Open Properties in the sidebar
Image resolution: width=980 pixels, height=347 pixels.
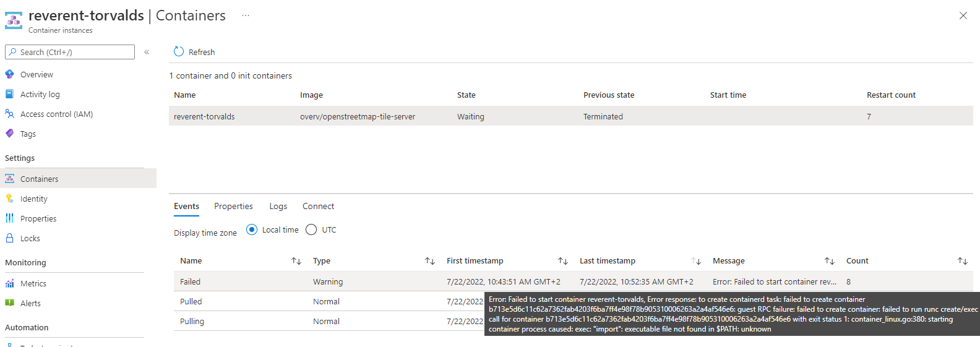click(38, 218)
